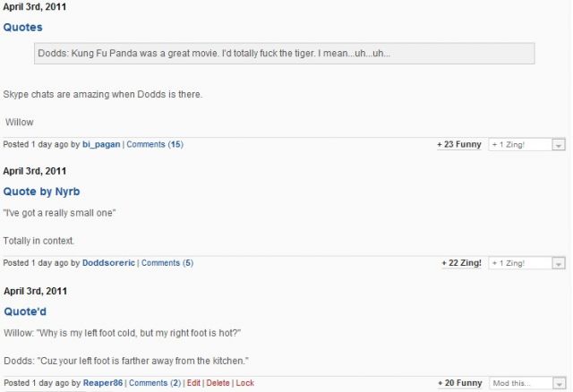
Task: Open 'Mod this...' dropdown arrow on Quote'd post
Action: [x=559, y=384]
